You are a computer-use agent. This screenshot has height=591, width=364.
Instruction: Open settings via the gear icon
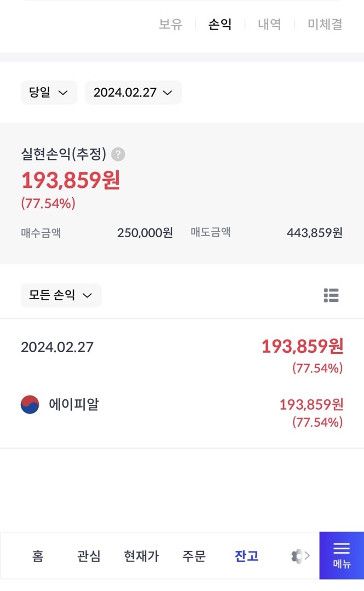tap(297, 556)
